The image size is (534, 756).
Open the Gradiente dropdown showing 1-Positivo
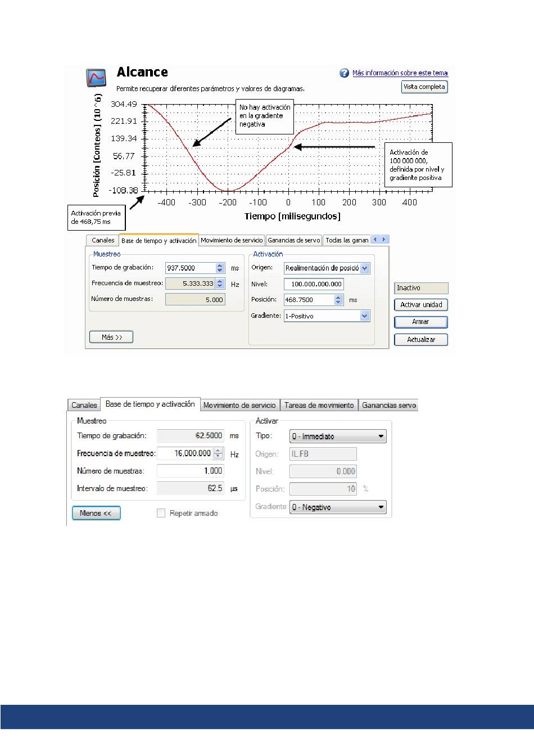click(327, 316)
